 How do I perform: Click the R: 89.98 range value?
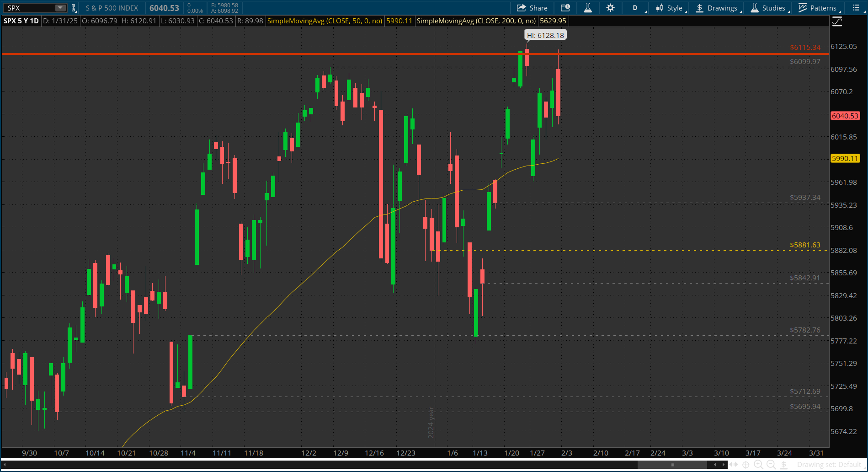tap(250, 21)
